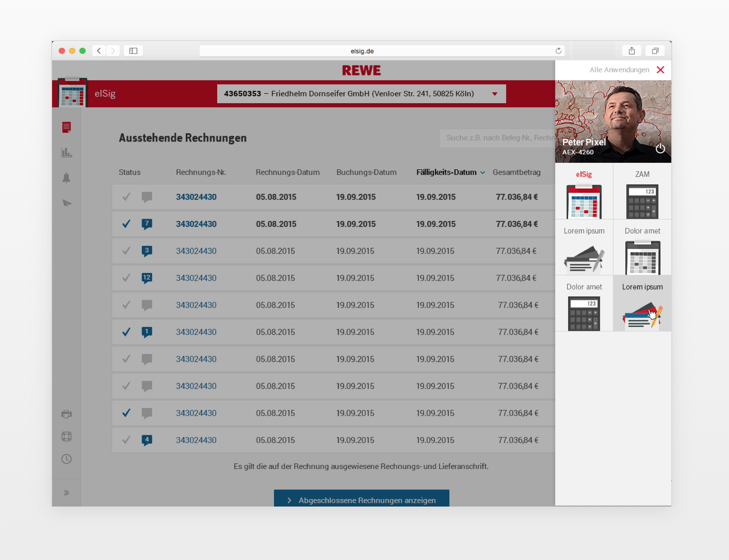The width and height of the screenshot is (729, 560).
Task: Open the Dolor amet calendar app tile
Action: tap(643, 248)
